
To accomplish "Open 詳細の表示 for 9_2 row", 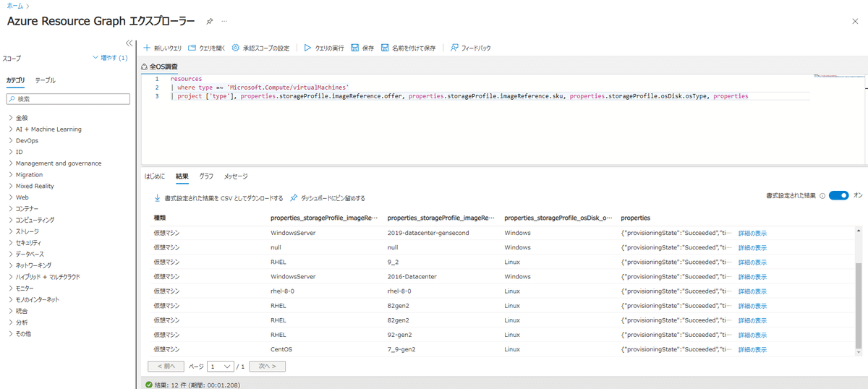I will 752,262.
